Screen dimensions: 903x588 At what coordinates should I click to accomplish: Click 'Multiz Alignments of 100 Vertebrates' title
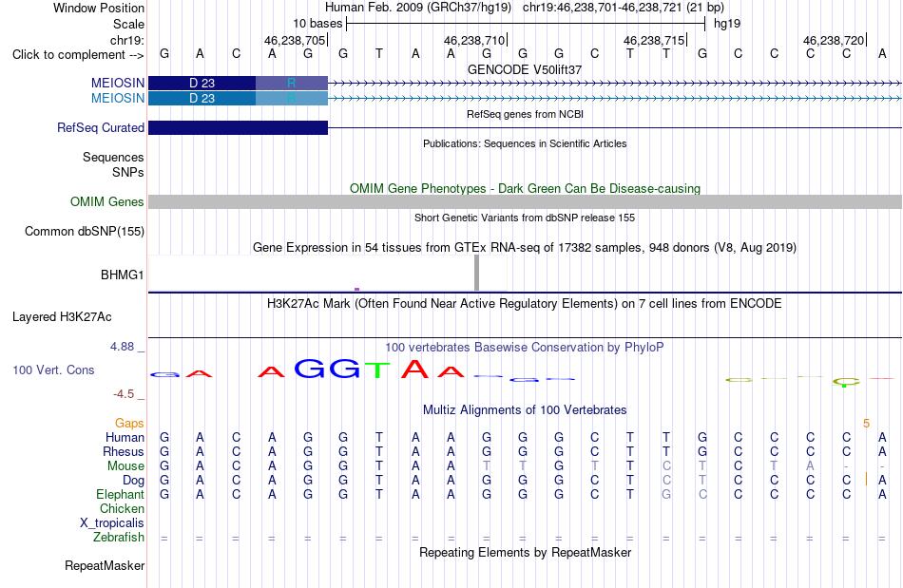(x=525, y=409)
